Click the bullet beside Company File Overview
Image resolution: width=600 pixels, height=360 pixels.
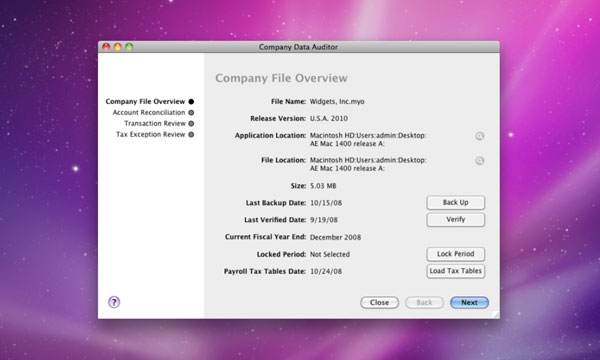[x=191, y=101]
